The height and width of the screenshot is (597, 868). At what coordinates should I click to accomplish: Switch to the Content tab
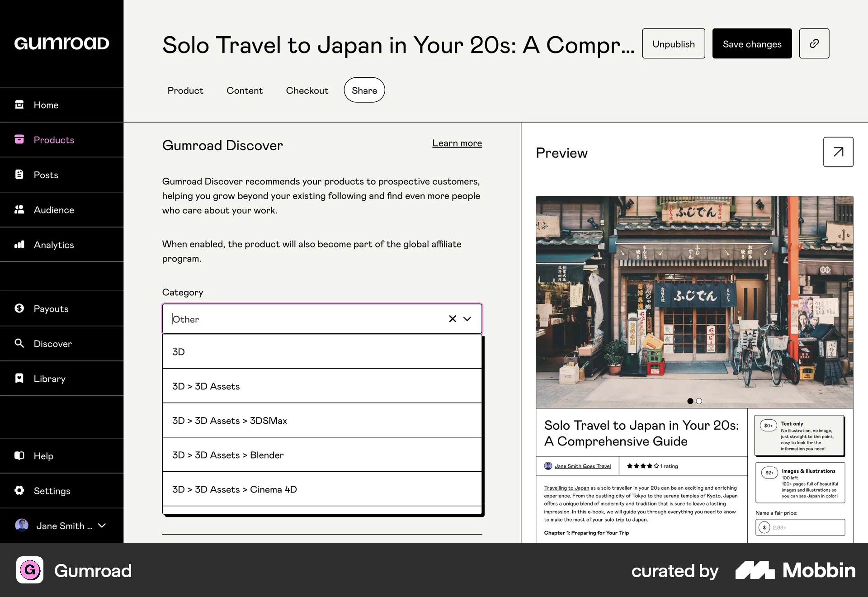[x=245, y=90]
